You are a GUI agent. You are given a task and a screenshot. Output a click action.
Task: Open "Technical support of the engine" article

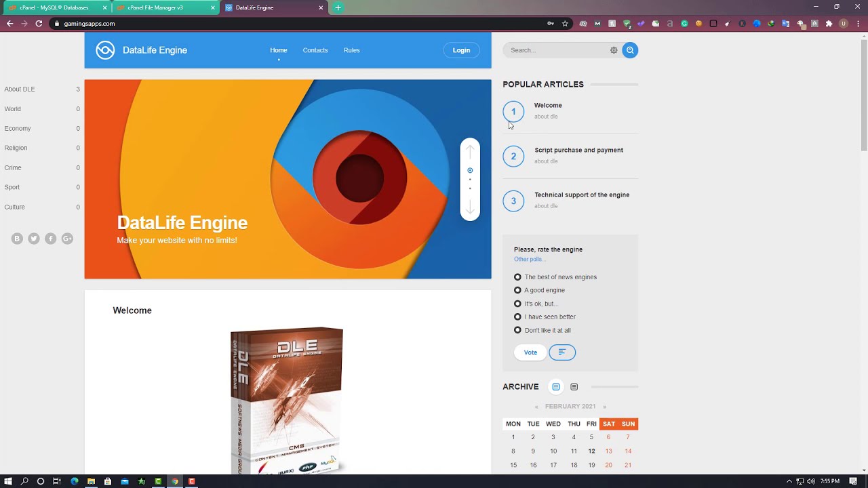tap(582, 195)
